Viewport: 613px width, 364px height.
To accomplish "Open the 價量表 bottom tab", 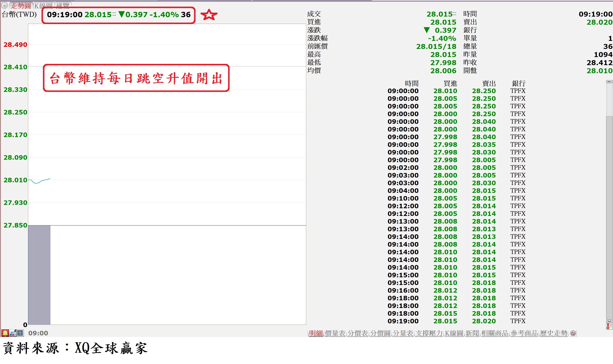I will (335, 333).
